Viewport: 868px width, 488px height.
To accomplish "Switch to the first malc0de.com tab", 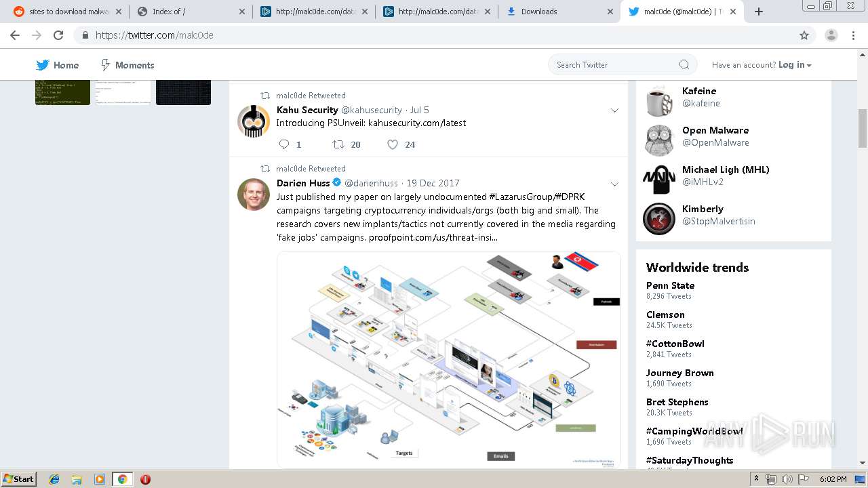I will pyautogui.click(x=313, y=12).
